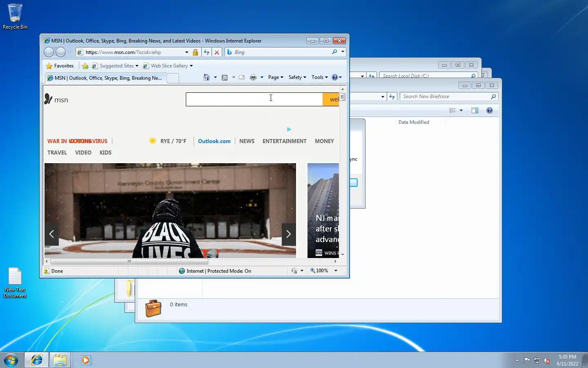
Task: Click the Internet Explorer Forward button
Action: pos(60,52)
